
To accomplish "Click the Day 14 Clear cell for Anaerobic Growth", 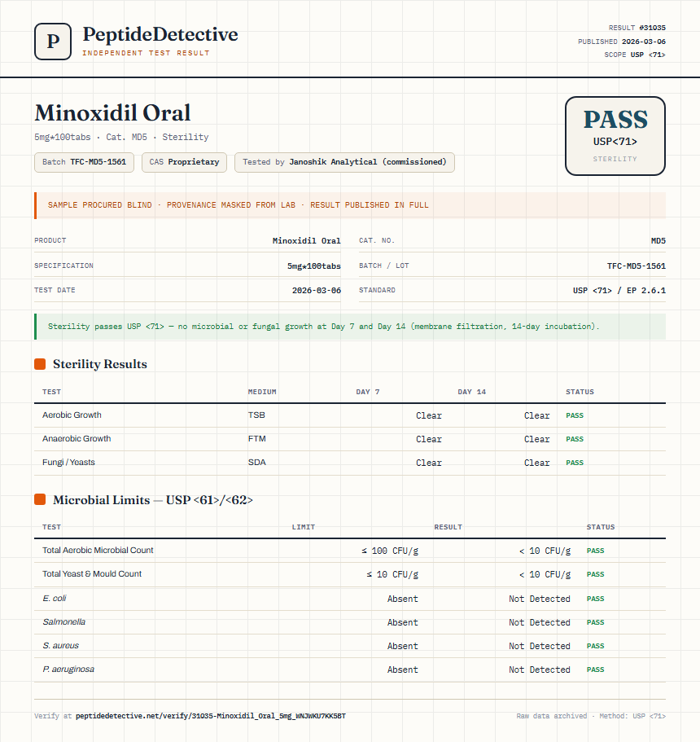I will point(536,439).
